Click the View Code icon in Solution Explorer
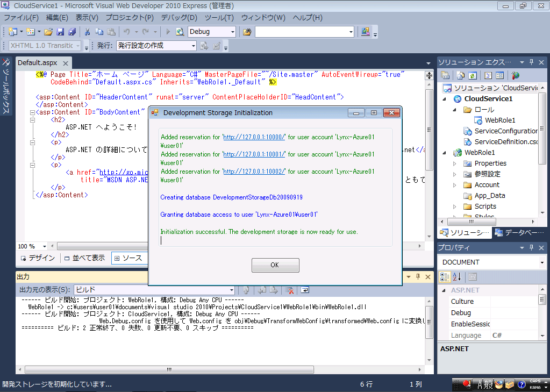550x392 pixels. pos(488,75)
